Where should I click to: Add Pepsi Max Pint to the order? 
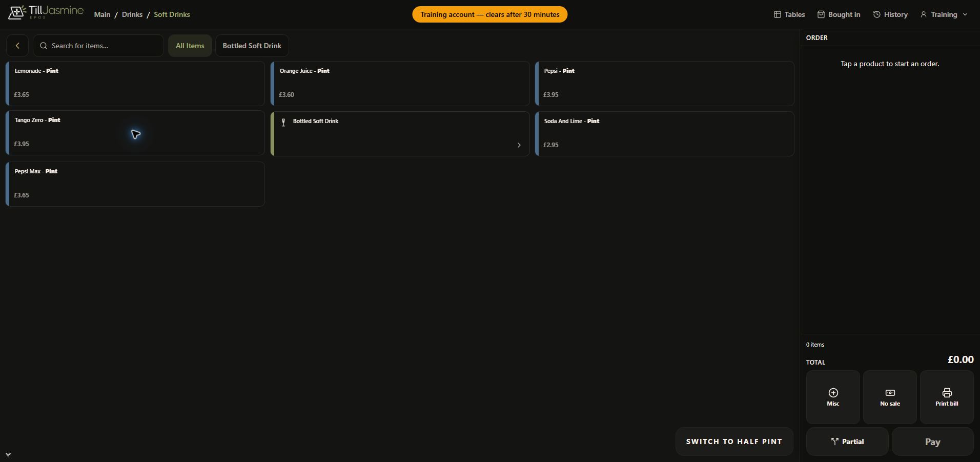135,184
